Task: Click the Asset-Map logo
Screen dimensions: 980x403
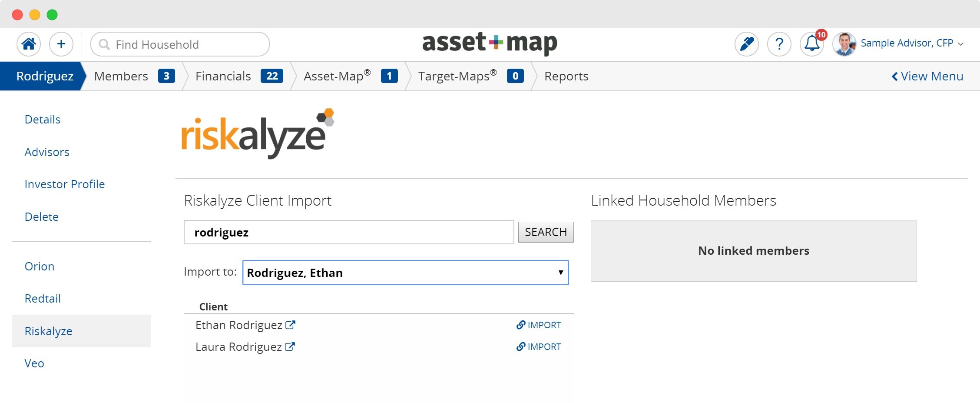Action: pos(490,43)
